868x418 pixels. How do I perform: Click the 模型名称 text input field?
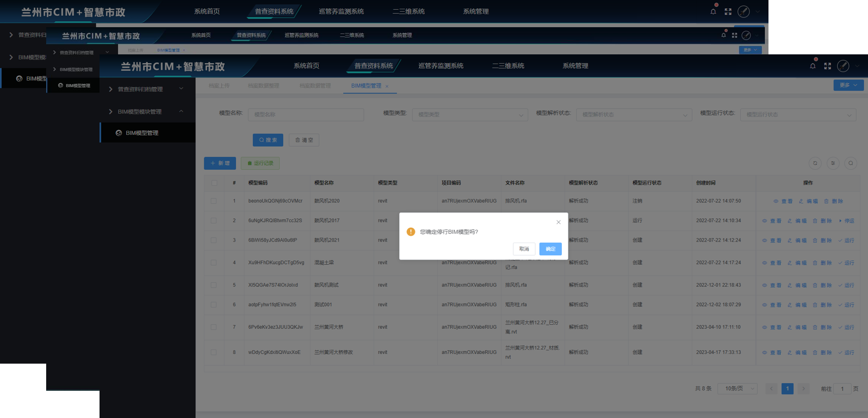tap(306, 114)
